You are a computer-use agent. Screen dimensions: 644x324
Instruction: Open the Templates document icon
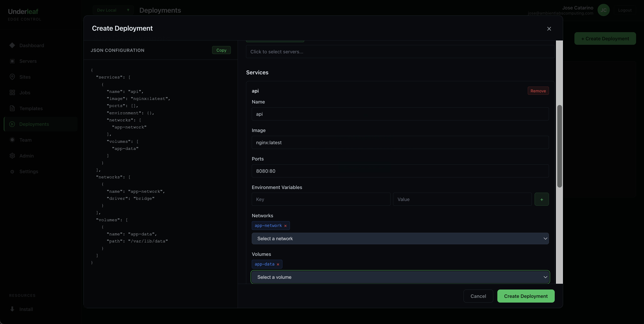click(x=12, y=108)
